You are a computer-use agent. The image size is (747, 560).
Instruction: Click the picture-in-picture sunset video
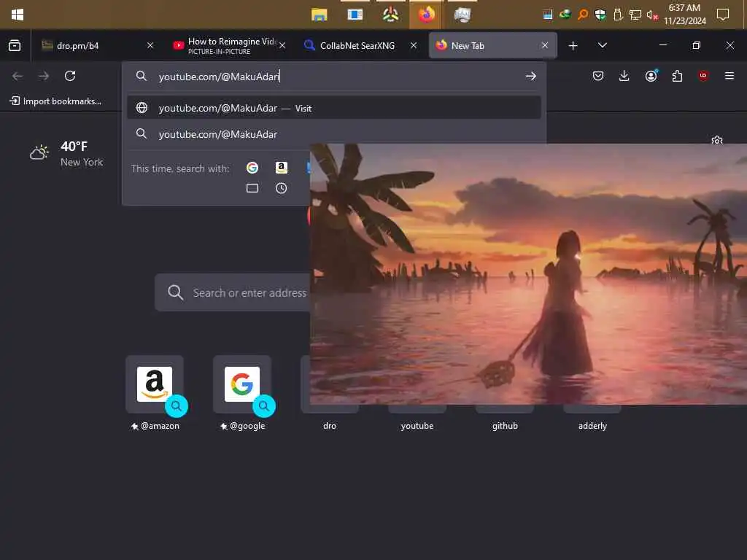(528, 274)
